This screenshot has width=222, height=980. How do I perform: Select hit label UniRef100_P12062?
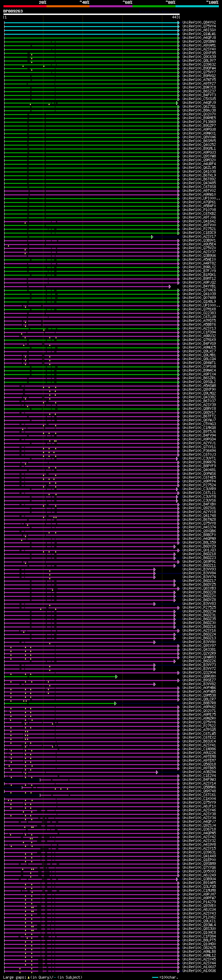click(199, 917)
